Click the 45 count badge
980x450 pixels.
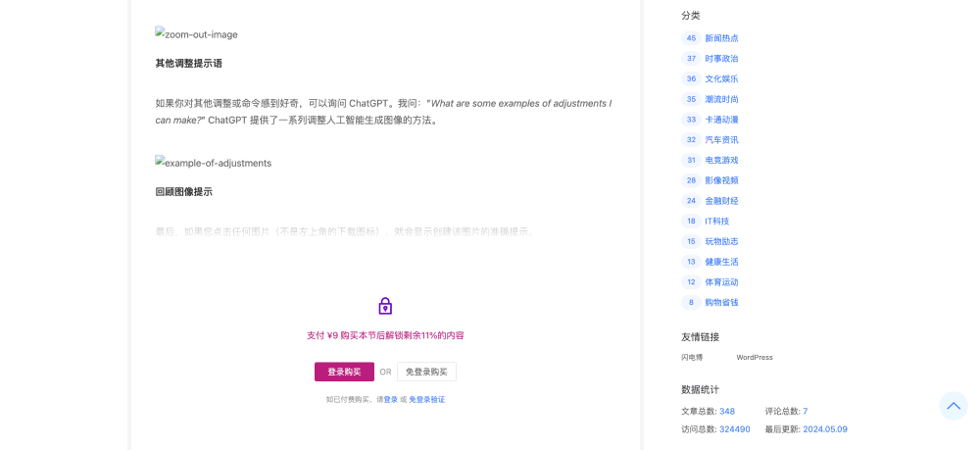691,38
